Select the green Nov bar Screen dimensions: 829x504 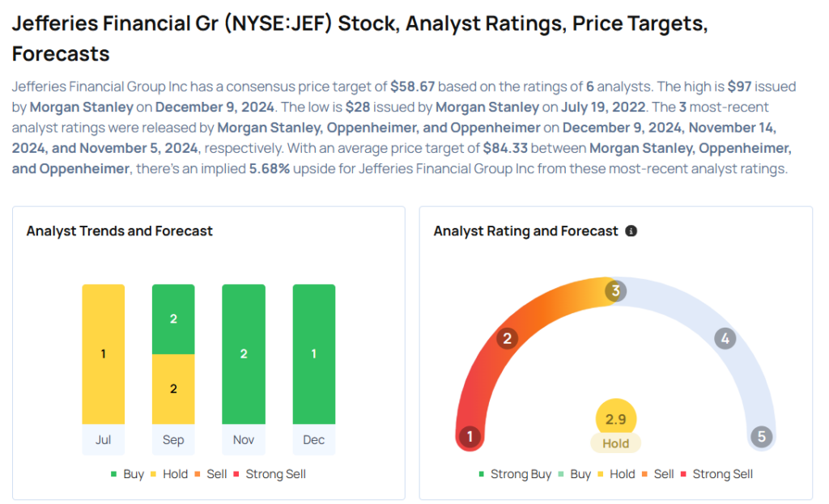pos(244,354)
